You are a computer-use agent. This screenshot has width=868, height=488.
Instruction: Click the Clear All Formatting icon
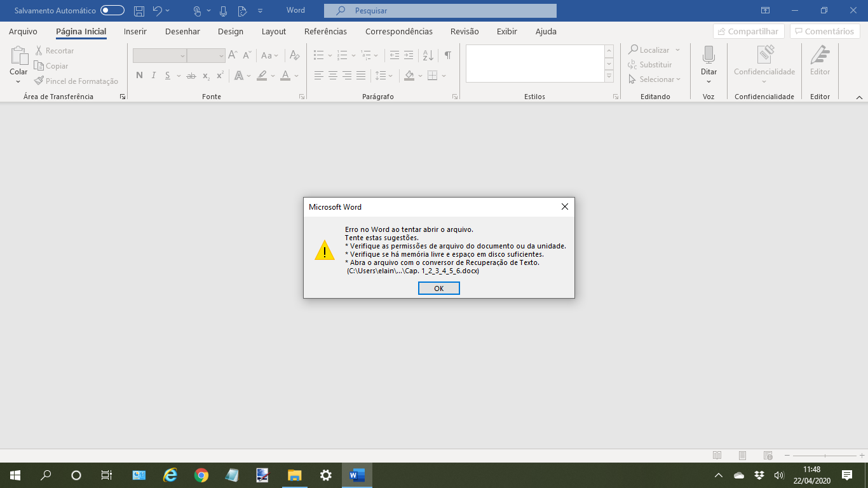(294, 55)
